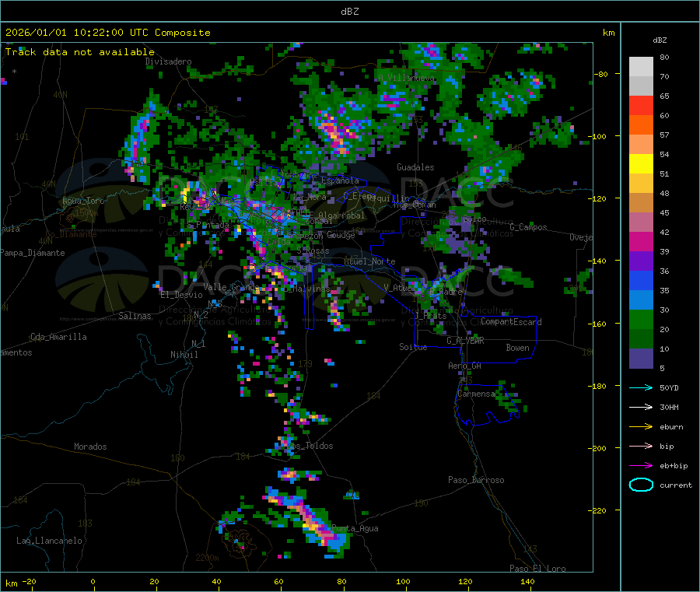Click the 'A_Villanueva' map label
700x592 pixels.
pyautogui.click(x=406, y=78)
